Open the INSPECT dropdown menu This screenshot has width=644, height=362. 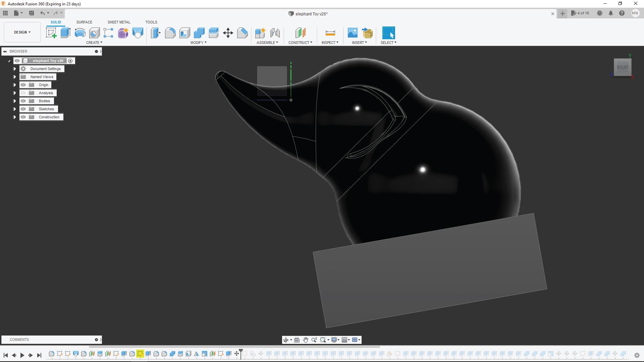[330, 43]
